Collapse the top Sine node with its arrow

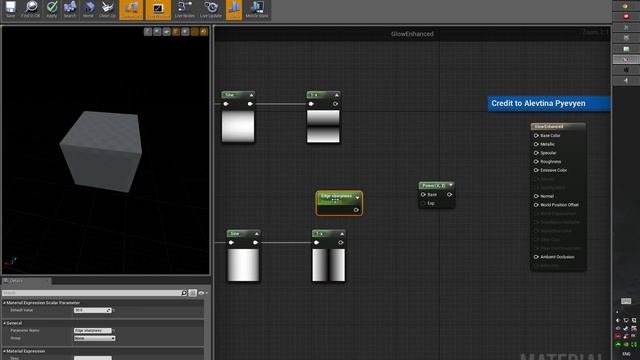point(251,95)
